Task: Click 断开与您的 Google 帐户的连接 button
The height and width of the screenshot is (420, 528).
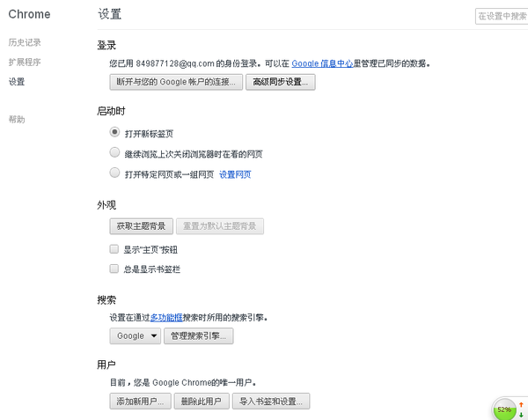Action: [x=176, y=82]
